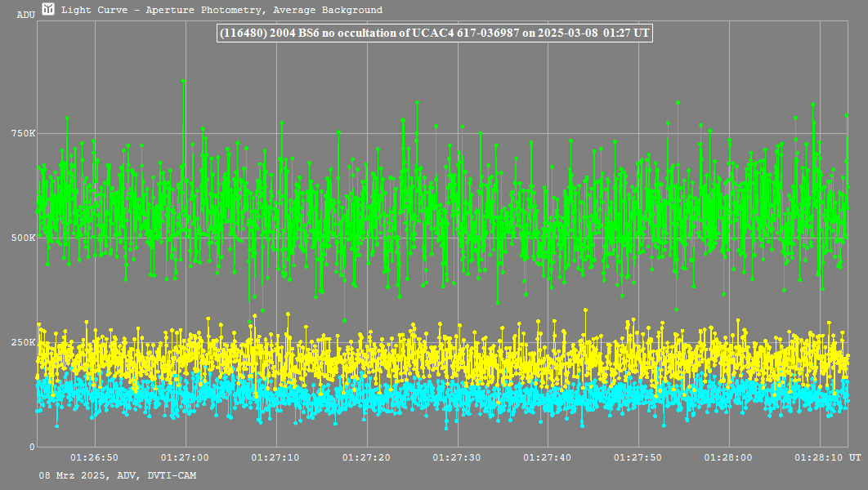Image resolution: width=868 pixels, height=490 pixels.
Task: Select the 01:27:30 time tick label
Action: point(457,458)
